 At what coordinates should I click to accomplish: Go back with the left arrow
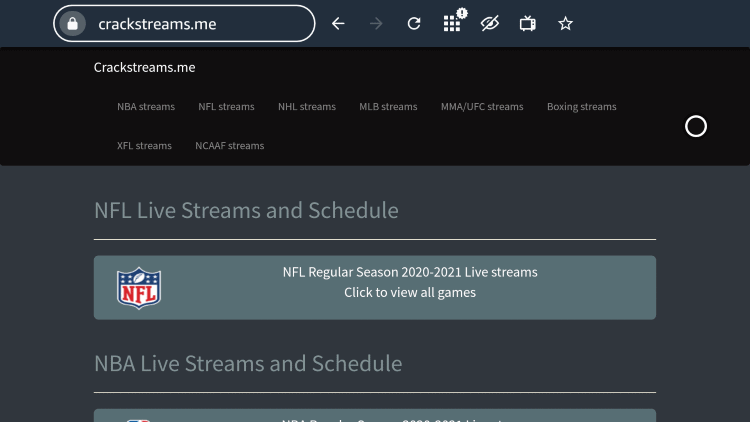(338, 23)
